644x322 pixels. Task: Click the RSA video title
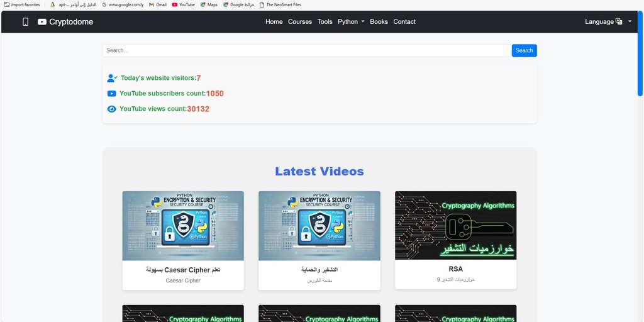pyautogui.click(x=456, y=269)
